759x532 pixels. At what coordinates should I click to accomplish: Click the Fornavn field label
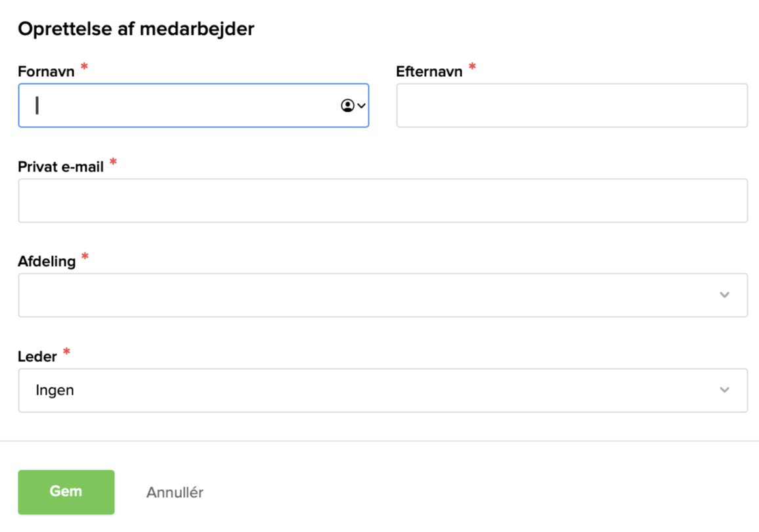click(x=46, y=72)
